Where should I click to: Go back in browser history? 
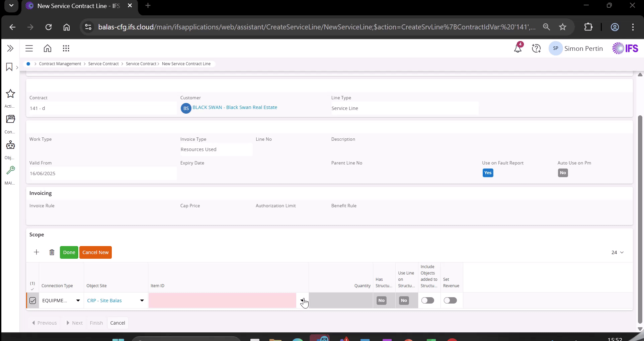click(12, 27)
